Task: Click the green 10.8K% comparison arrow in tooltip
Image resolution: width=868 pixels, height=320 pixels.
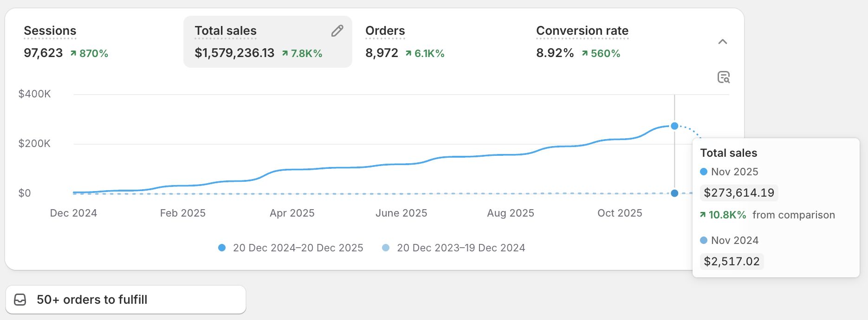Action: 702,215
